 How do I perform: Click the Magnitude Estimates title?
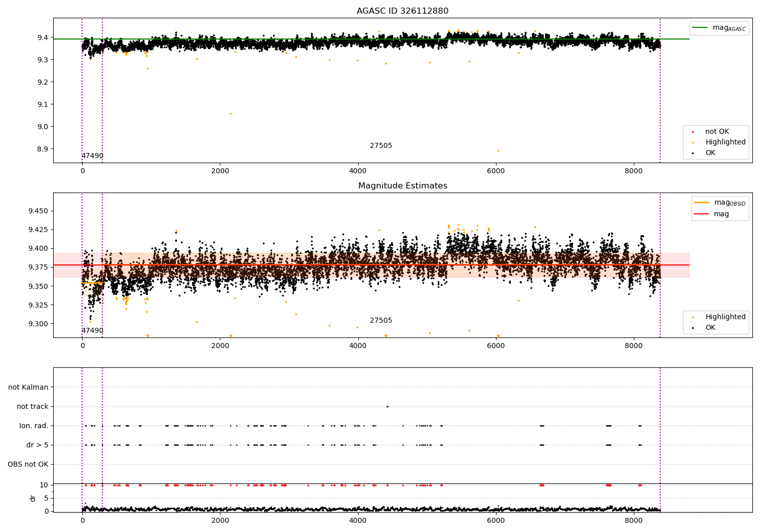pos(402,186)
